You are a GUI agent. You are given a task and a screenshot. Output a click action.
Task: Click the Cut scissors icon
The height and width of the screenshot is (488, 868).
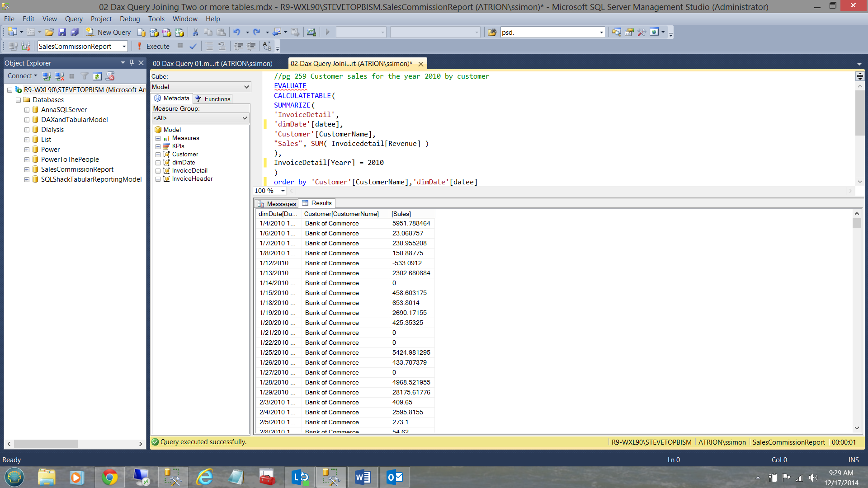pos(195,32)
